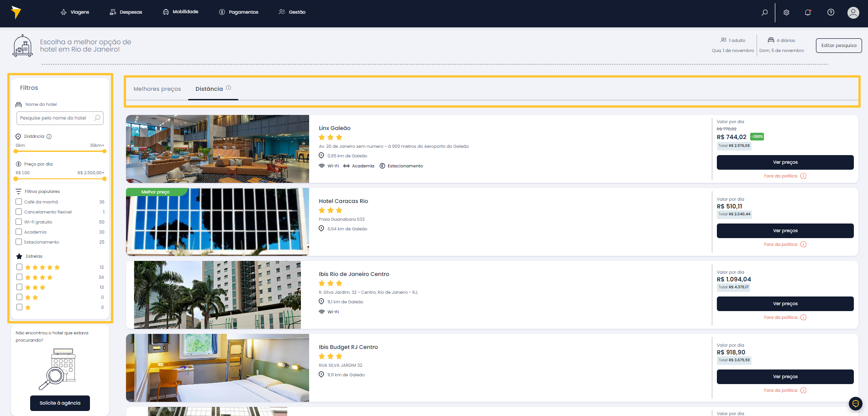Click the yellow logo in the top bar
This screenshot has width=868, height=416.
pyautogui.click(x=16, y=12)
